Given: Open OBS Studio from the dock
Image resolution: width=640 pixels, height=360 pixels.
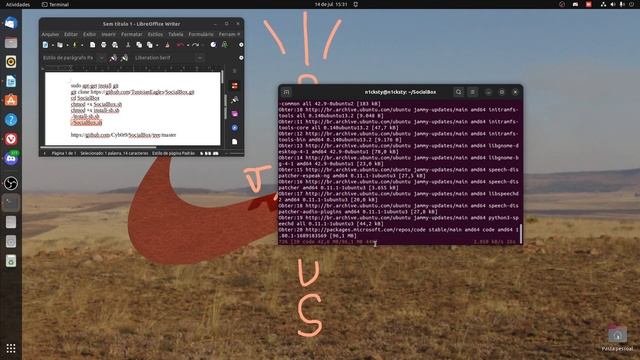Looking at the screenshot, I should pyautogui.click(x=11, y=183).
